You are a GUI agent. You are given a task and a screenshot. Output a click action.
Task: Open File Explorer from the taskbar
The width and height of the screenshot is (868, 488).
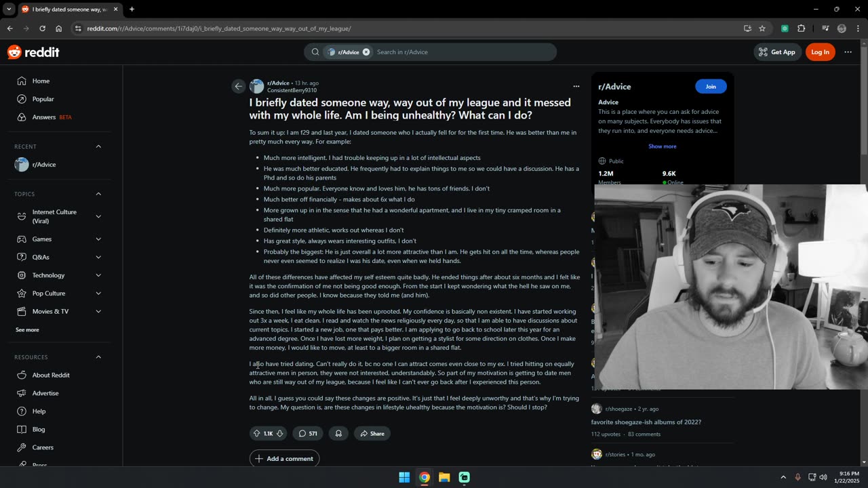pos(444,477)
